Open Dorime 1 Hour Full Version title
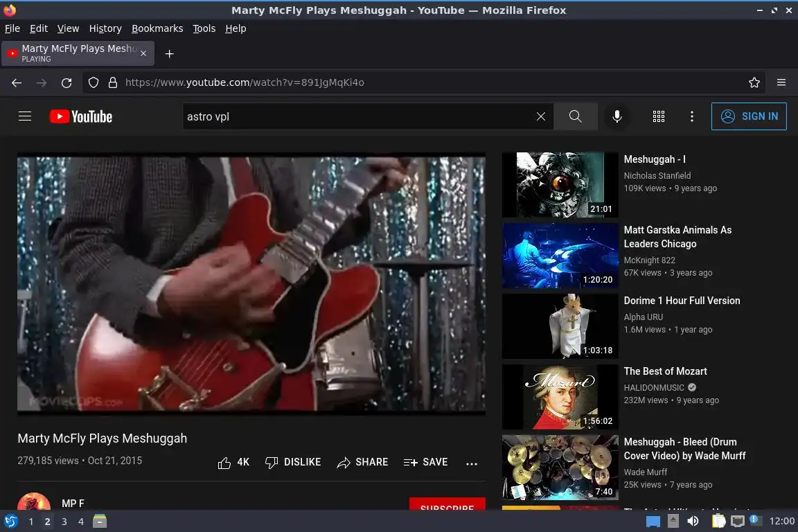Viewport: 798px width, 532px height. pos(682,301)
